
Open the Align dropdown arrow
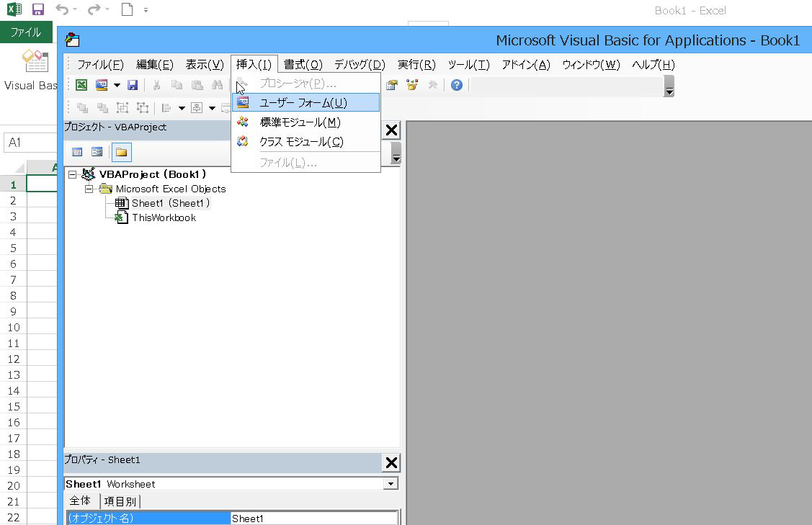pyautogui.click(x=182, y=108)
